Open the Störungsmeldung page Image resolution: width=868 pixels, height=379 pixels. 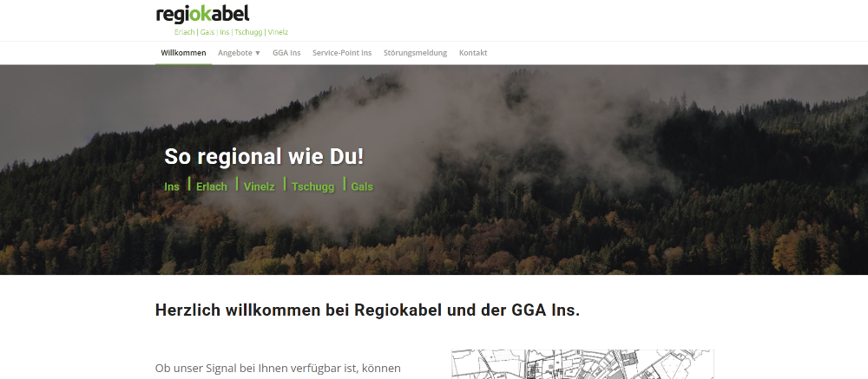tap(415, 53)
